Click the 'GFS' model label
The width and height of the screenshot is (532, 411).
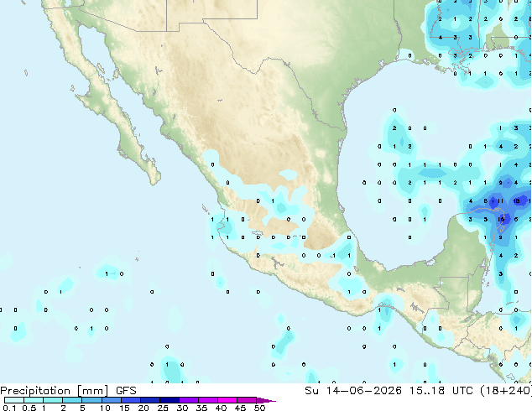point(126,391)
